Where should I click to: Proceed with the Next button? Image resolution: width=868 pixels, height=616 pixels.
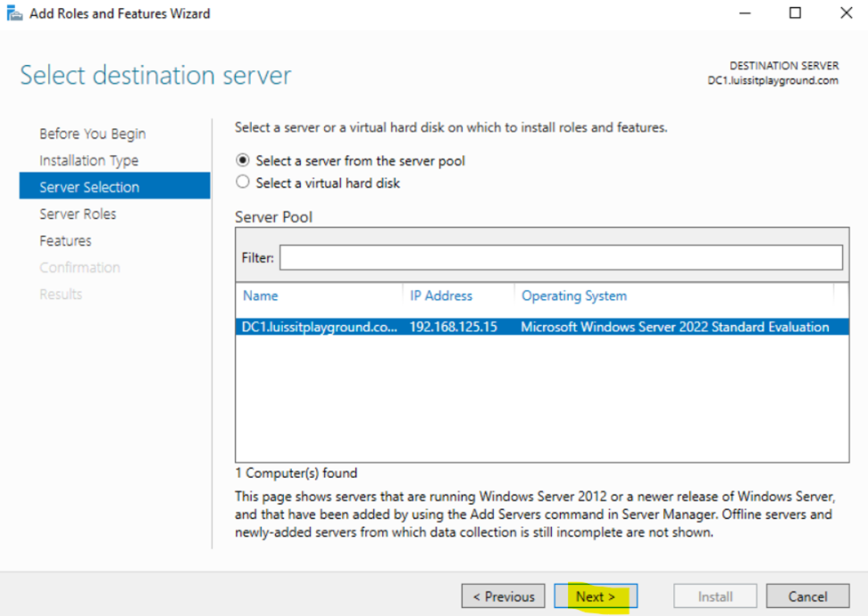[x=596, y=596]
